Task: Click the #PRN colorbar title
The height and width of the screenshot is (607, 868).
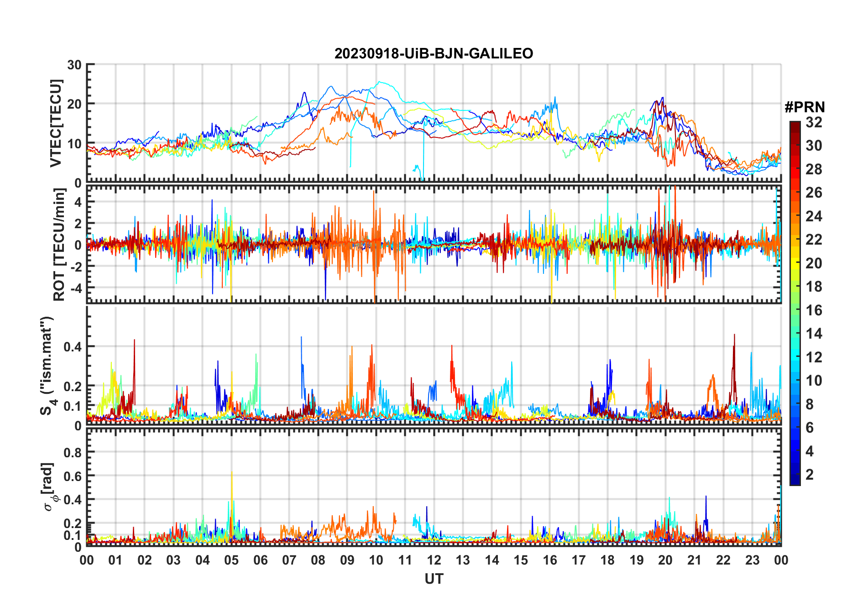Action: tap(805, 107)
